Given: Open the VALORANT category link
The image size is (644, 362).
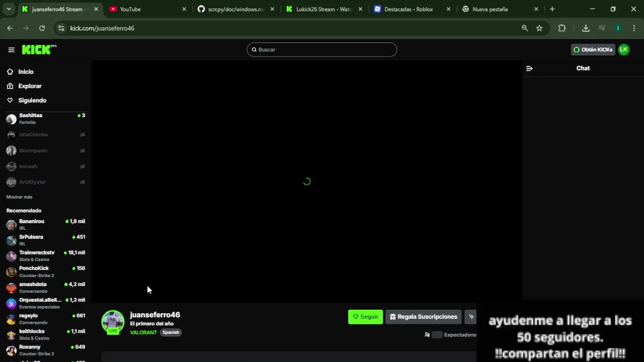Looking at the screenshot, I should tap(143, 332).
